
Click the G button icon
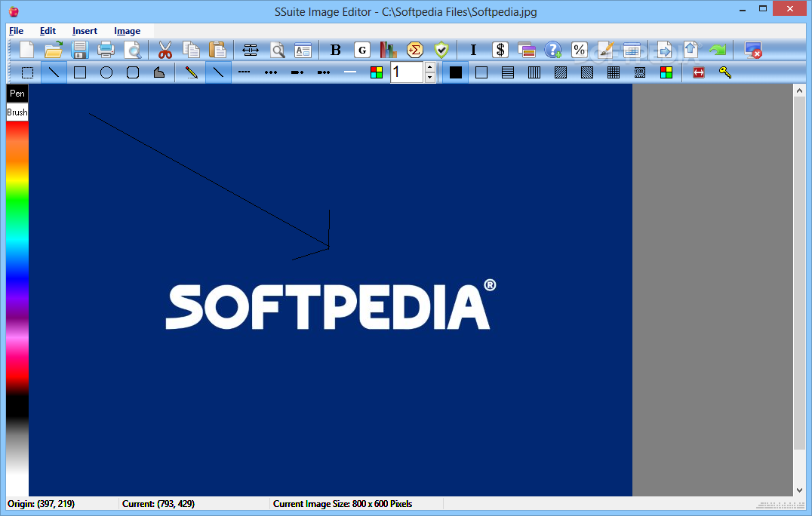point(362,51)
